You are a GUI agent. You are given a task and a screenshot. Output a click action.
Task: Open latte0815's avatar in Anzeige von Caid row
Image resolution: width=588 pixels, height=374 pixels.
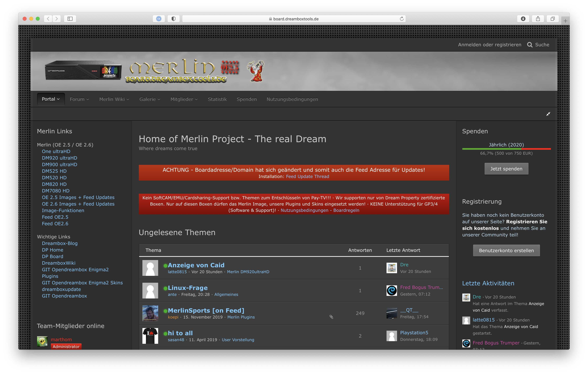click(150, 268)
